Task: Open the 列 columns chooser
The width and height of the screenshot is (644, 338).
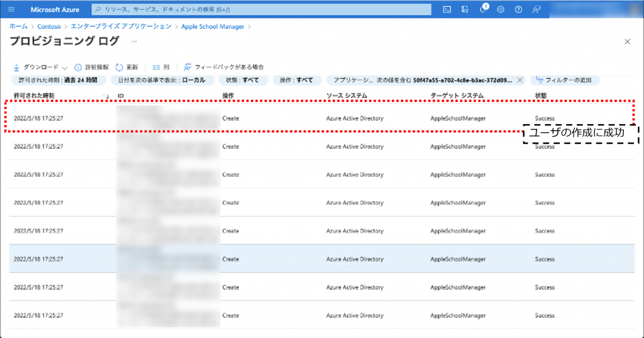Action: click(161, 67)
